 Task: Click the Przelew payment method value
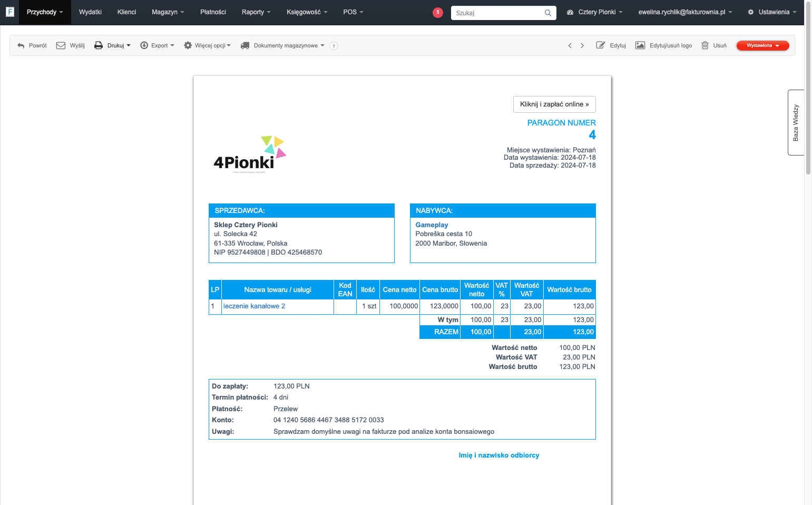pyautogui.click(x=286, y=409)
